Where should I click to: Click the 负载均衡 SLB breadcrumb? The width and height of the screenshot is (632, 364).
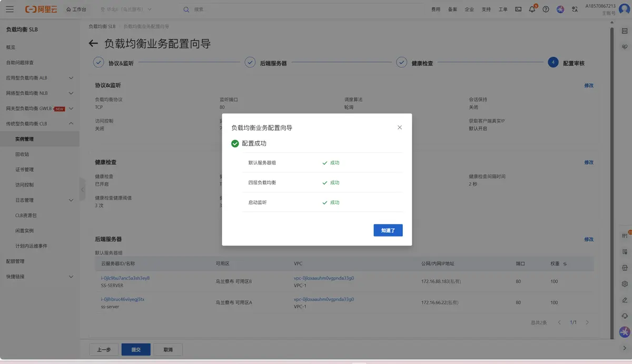[102, 26]
